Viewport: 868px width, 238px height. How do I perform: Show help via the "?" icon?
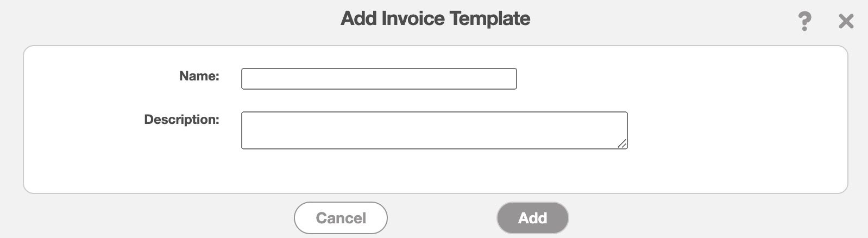point(804,21)
